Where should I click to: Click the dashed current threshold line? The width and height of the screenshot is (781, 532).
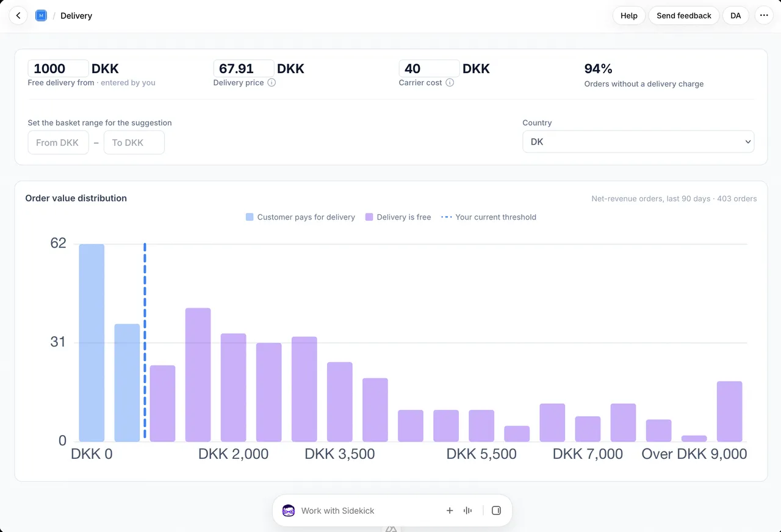point(145,340)
